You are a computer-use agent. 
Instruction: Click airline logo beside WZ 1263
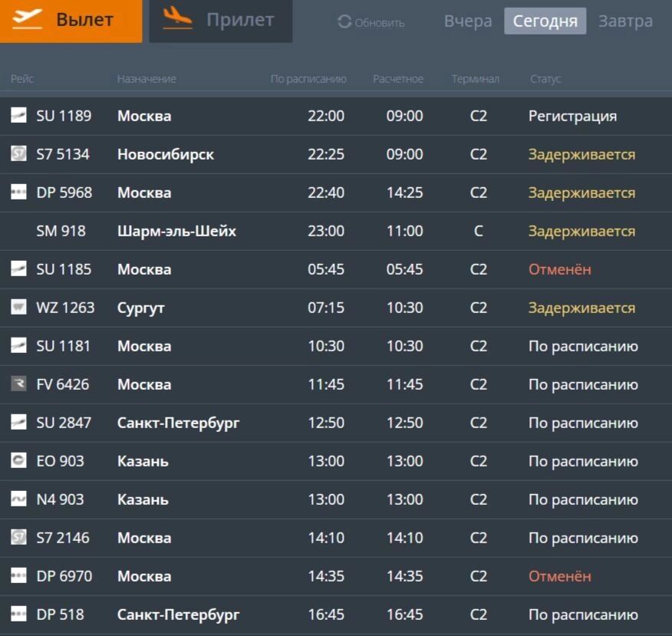coord(18,307)
